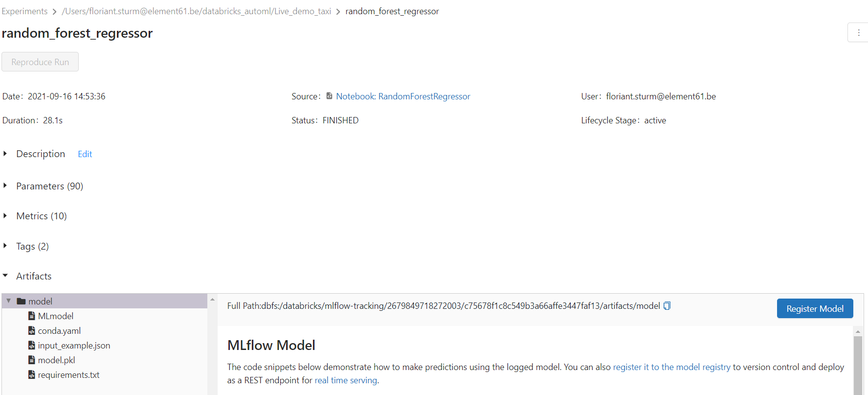Click the requirements.txt file icon

32,374
